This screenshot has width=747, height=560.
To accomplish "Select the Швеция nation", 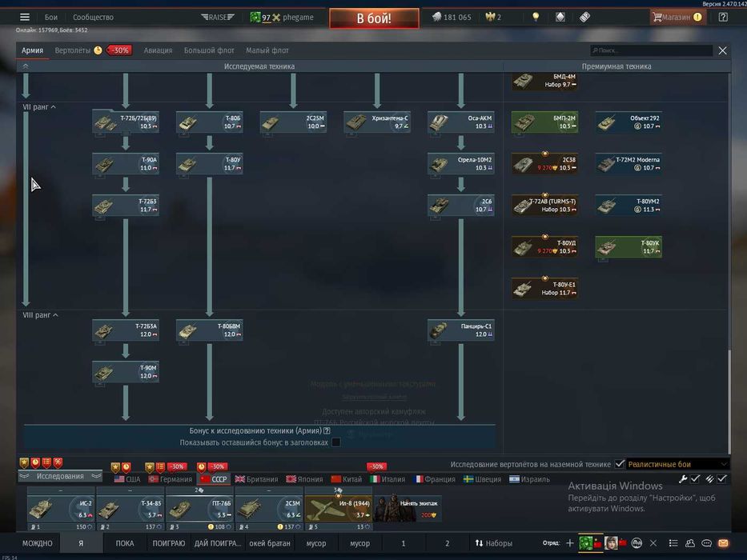I will click(x=482, y=479).
